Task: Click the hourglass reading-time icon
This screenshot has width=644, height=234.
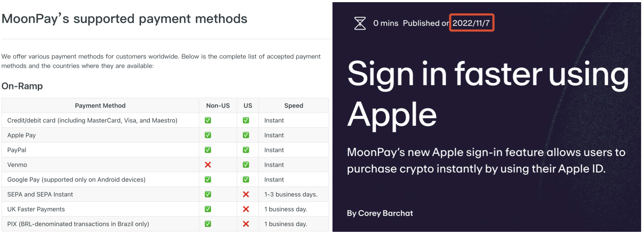Action: [360, 23]
